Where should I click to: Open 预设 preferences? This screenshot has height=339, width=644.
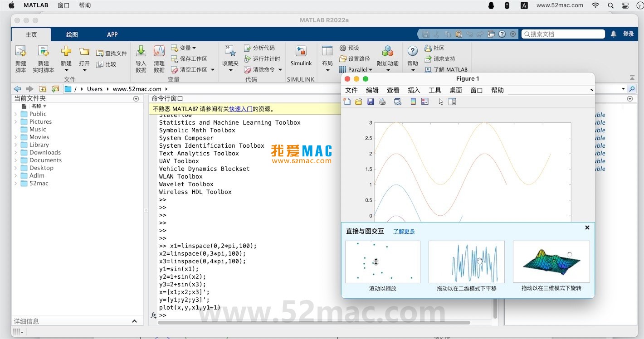pos(349,48)
